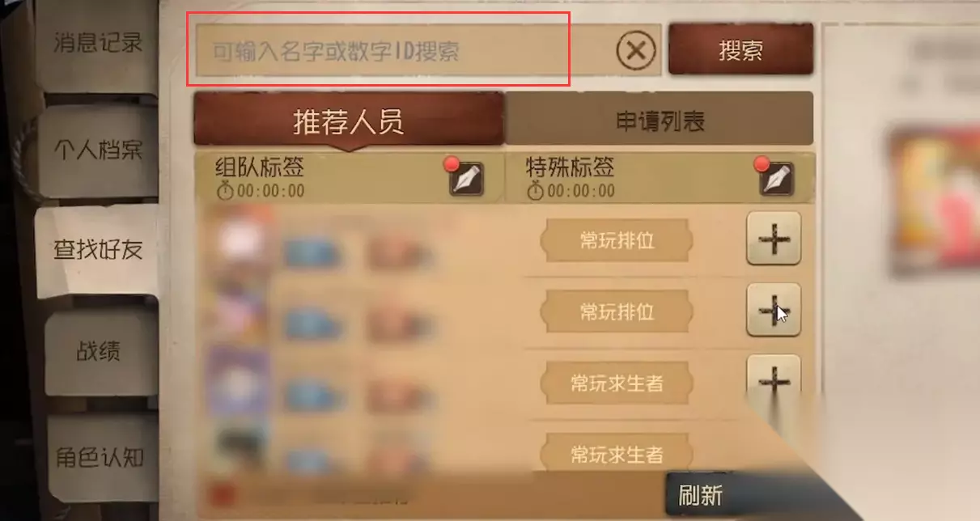Focus the name or ID search input field

click(x=401, y=50)
